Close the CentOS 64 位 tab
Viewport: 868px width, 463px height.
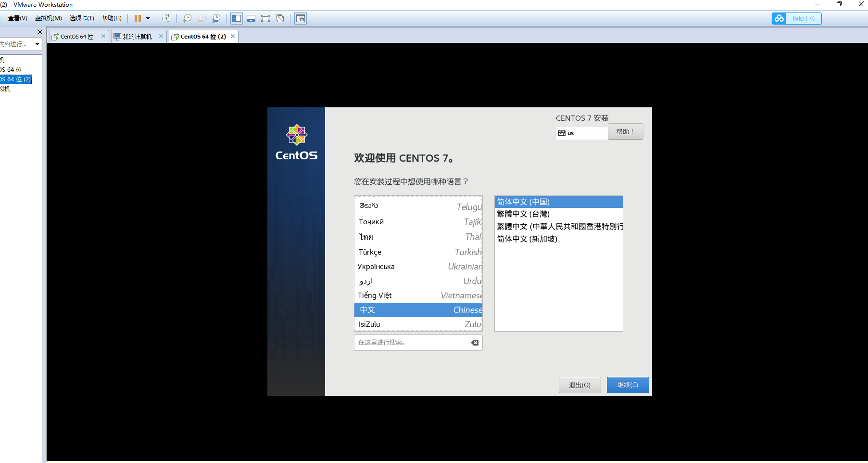tap(103, 36)
